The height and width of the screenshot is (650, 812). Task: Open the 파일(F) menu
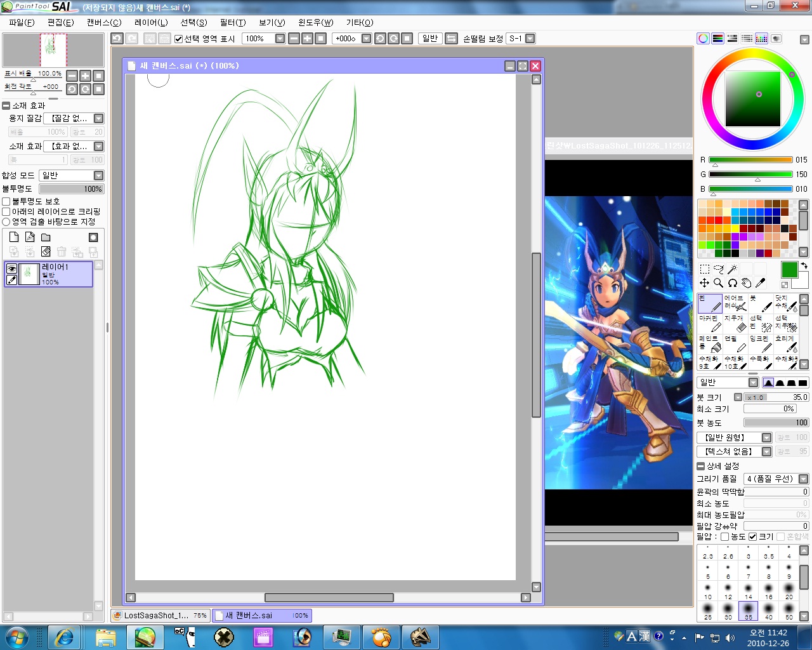(x=22, y=22)
